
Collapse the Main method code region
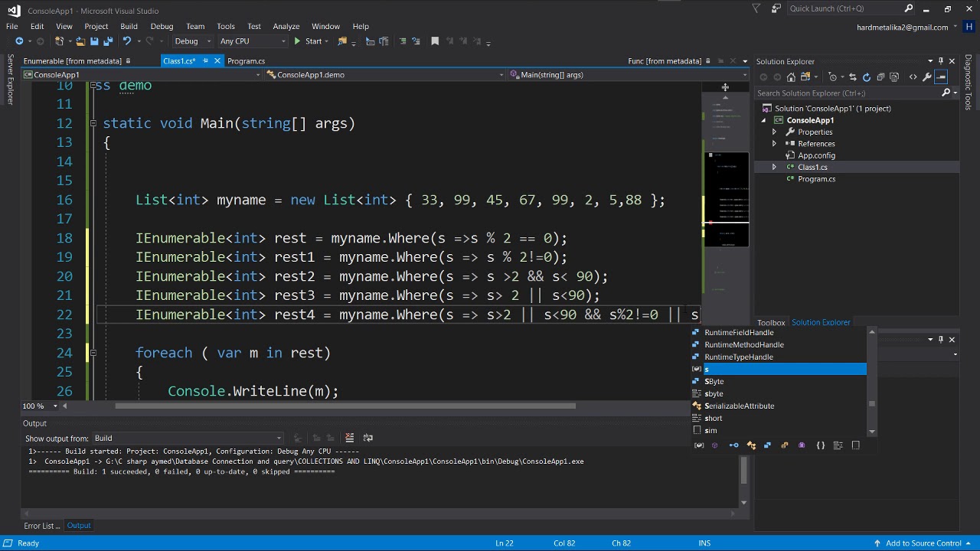tap(93, 123)
